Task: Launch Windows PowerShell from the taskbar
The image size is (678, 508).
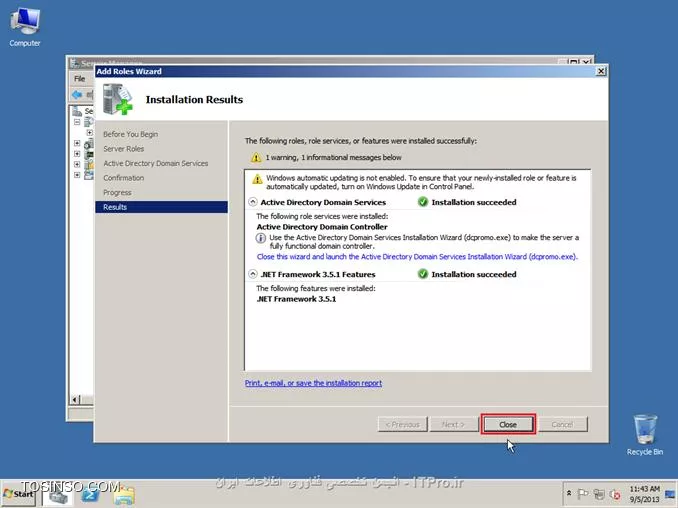Action: [90, 495]
